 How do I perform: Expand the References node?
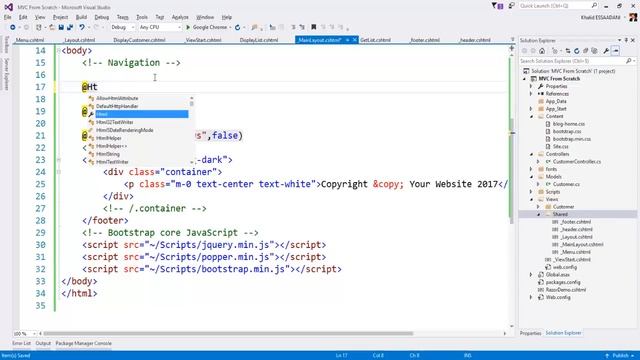pyautogui.click(x=531, y=94)
